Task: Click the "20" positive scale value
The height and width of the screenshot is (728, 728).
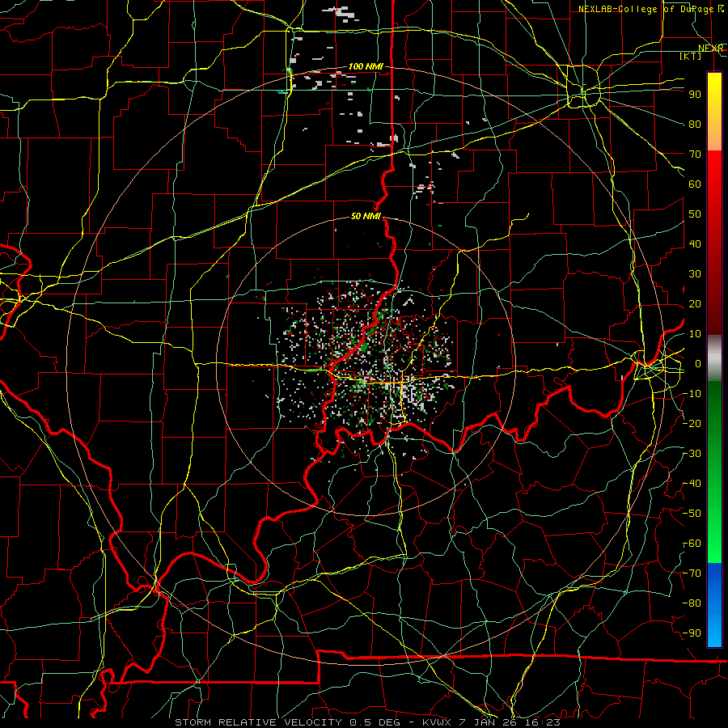Action: [x=695, y=304]
